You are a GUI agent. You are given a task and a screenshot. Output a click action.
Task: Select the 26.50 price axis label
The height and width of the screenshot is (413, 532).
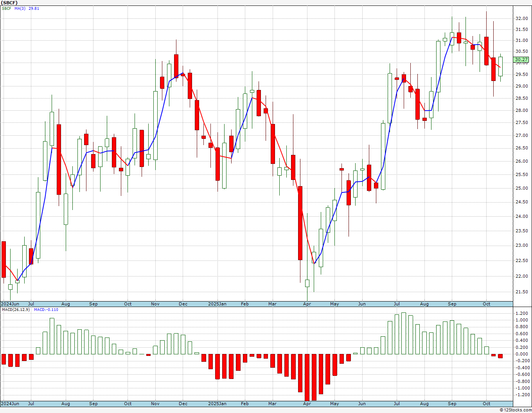(521, 148)
